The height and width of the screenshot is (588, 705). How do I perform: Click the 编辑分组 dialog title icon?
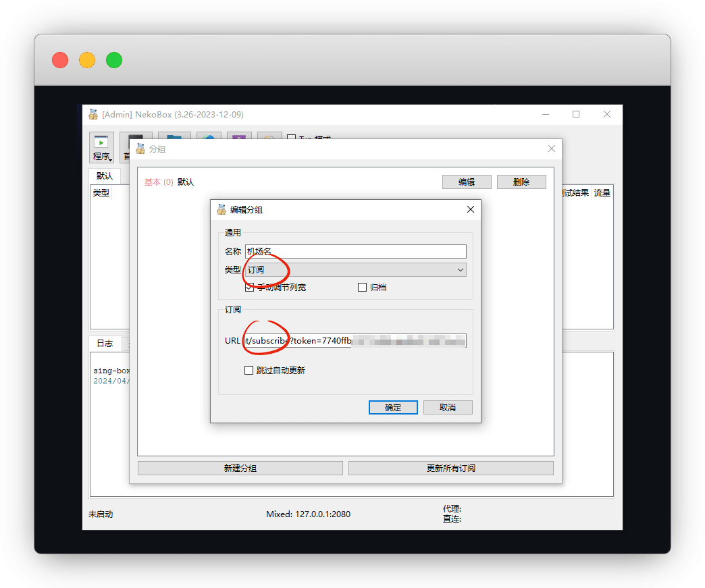(x=221, y=210)
